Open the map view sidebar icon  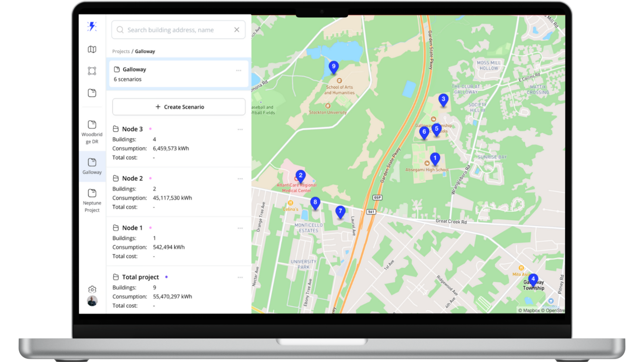[92, 50]
